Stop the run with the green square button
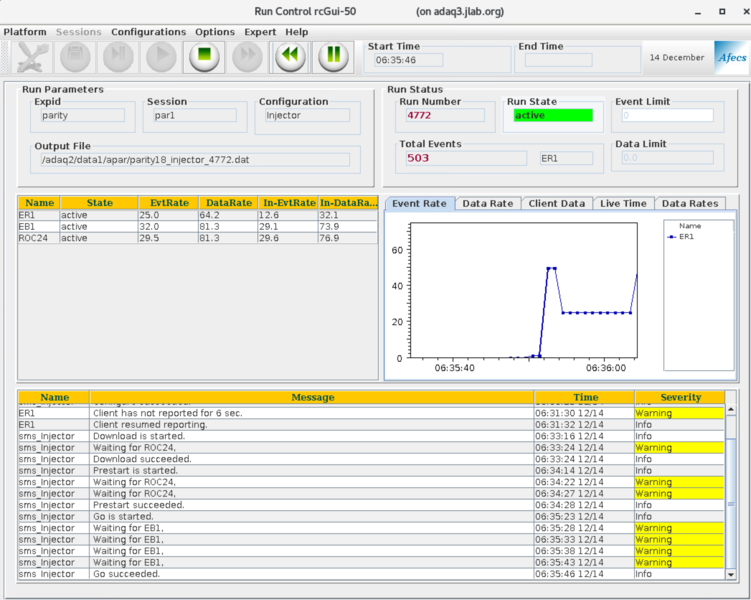 pos(204,57)
